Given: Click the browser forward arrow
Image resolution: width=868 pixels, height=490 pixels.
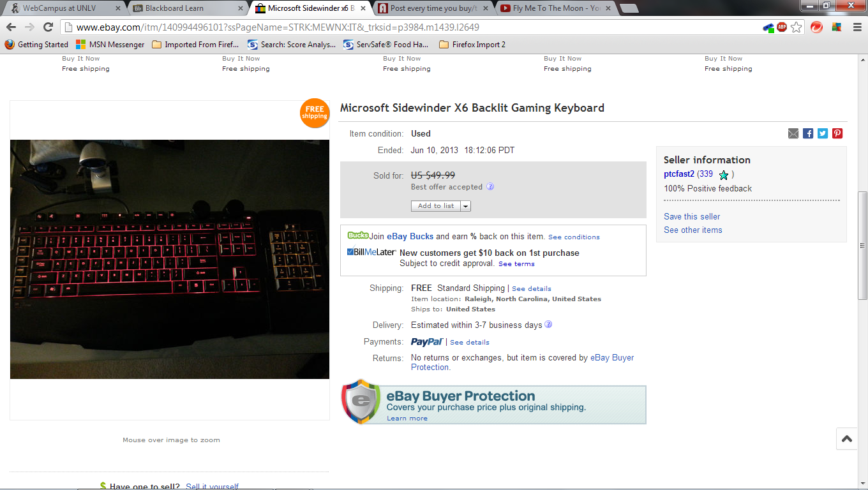Looking at the screenshot, I should (29, 27).
